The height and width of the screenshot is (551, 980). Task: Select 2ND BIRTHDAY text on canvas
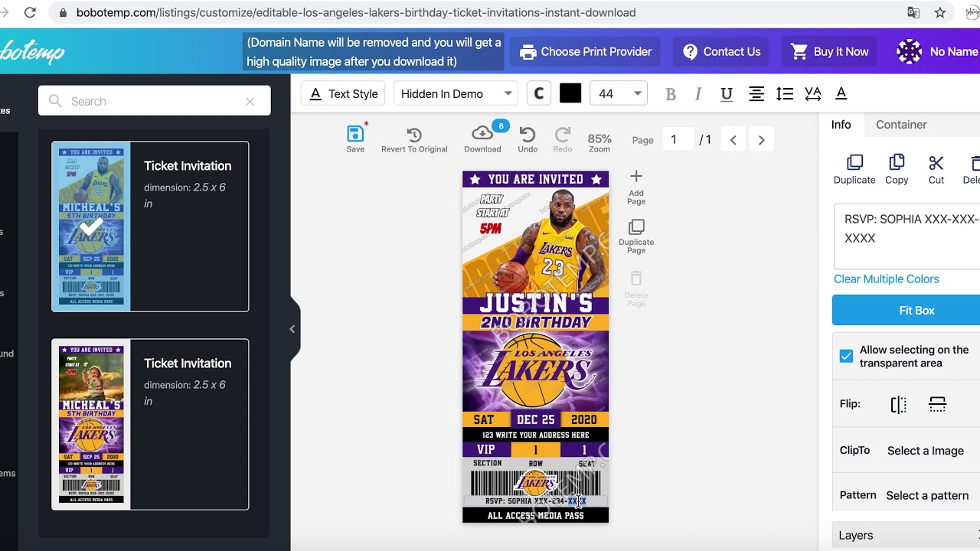(x=535, y=322)
